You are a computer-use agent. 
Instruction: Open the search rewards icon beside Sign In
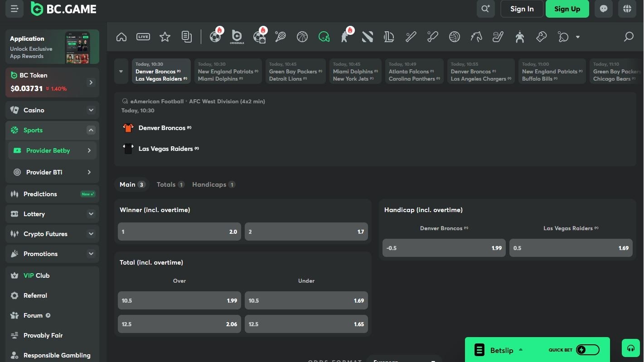[x=486, y=9]
